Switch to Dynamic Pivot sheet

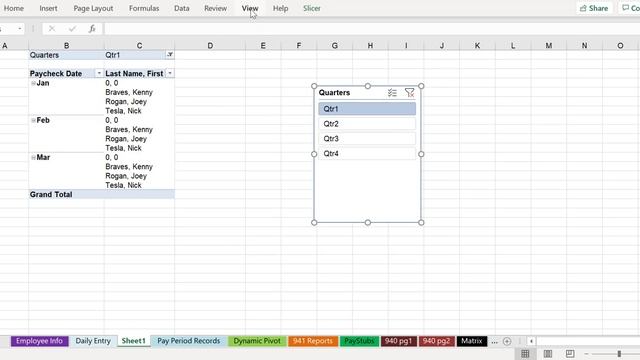[x=257, y=341]
